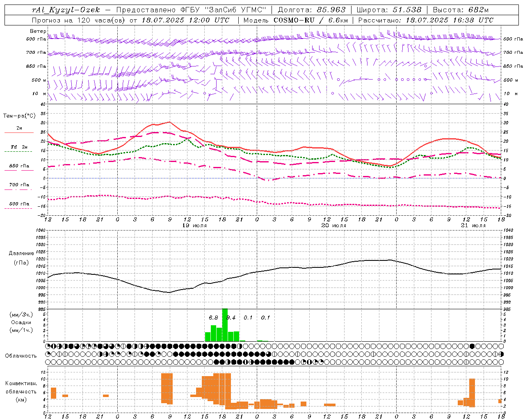
Task: Click the 850 гПа temperature legend entry
Action: (x=19, y=166)
